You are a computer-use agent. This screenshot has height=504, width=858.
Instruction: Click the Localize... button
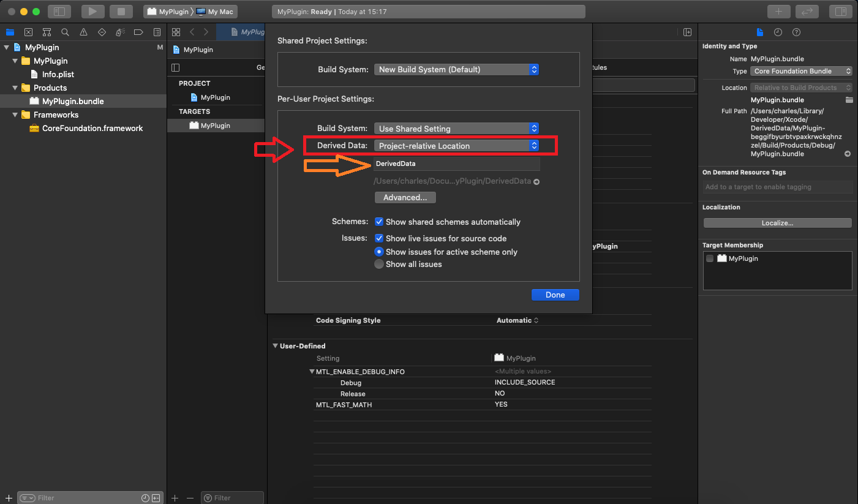pos(777,223)
